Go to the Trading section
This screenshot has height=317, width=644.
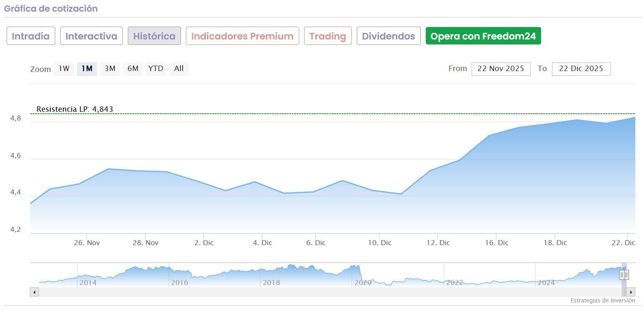(328, 36)
